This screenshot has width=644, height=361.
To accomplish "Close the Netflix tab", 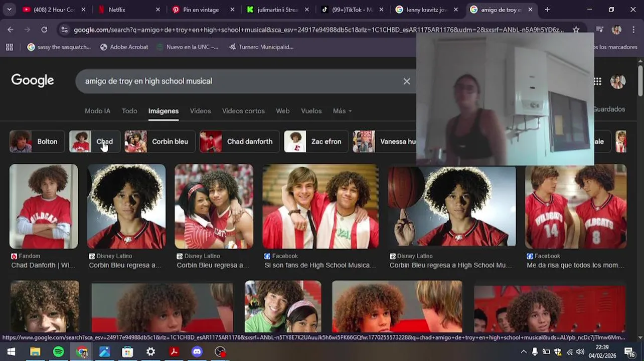I will (157, 10).
